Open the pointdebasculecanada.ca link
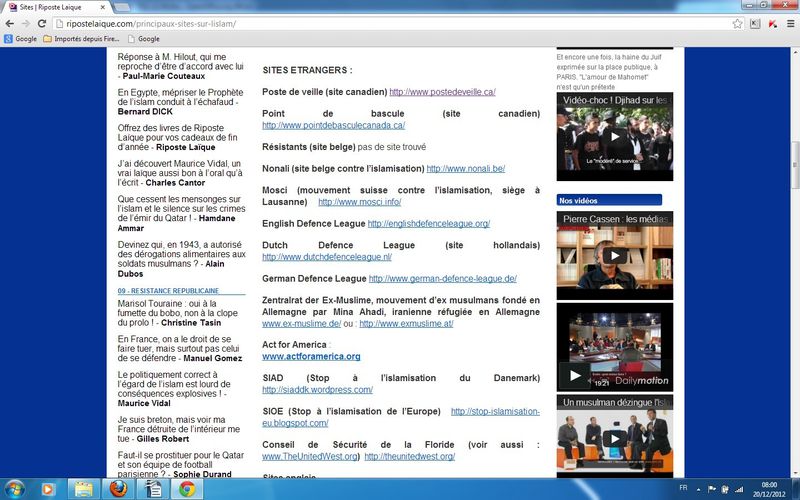 [x=334, y=125]
